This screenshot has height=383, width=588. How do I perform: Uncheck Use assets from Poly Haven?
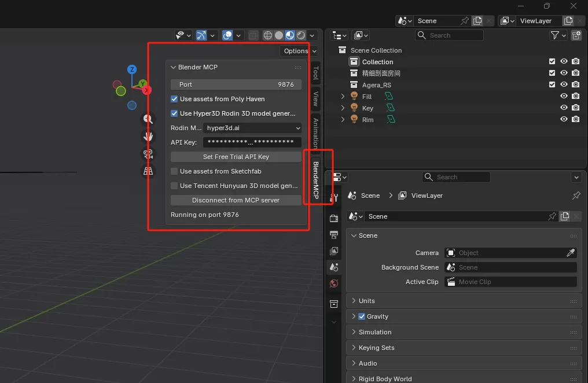[174, 99]
